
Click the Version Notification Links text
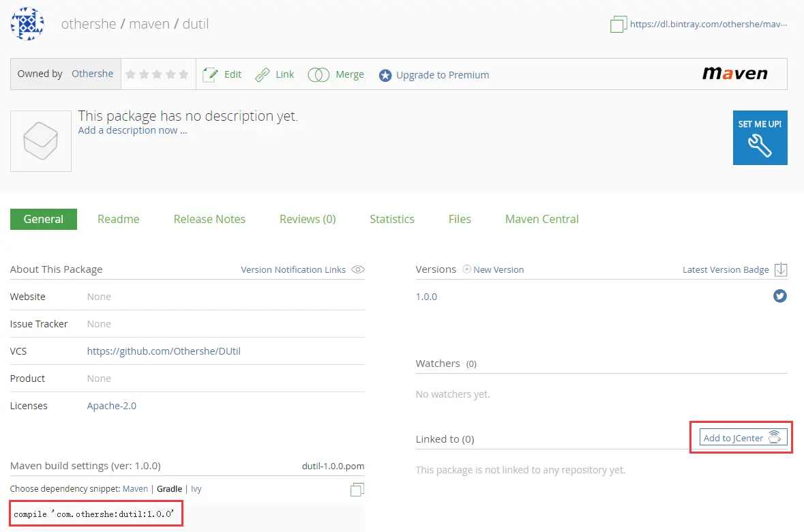coord(293,270)
